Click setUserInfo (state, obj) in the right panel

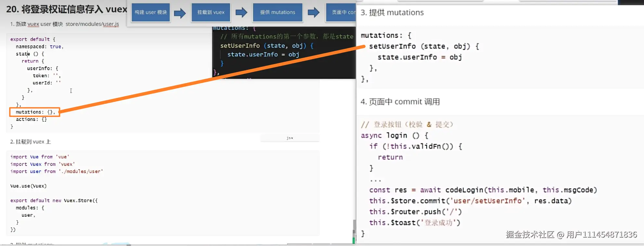pos(424,46)
